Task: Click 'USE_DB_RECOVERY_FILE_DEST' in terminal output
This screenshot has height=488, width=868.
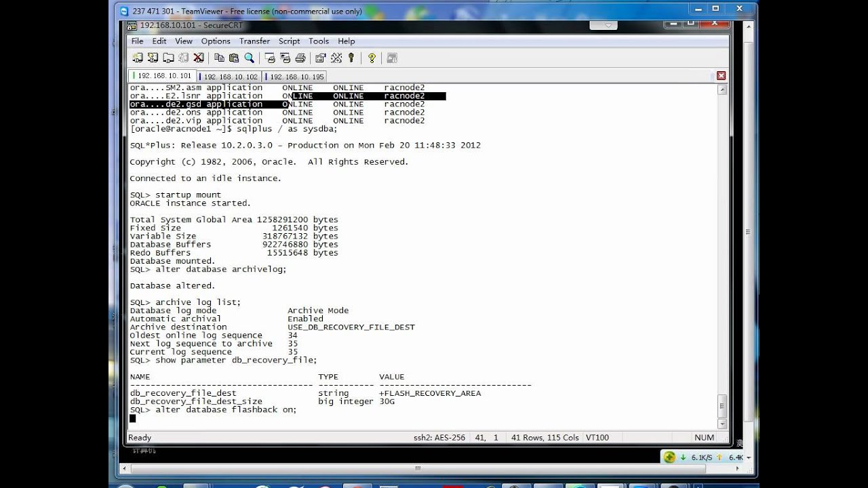Action: point(351,327)
